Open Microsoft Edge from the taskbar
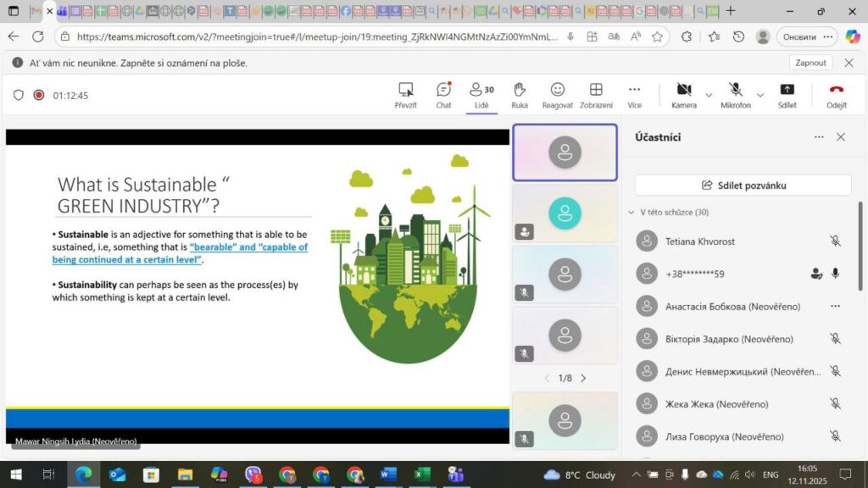 click(82, 474)
